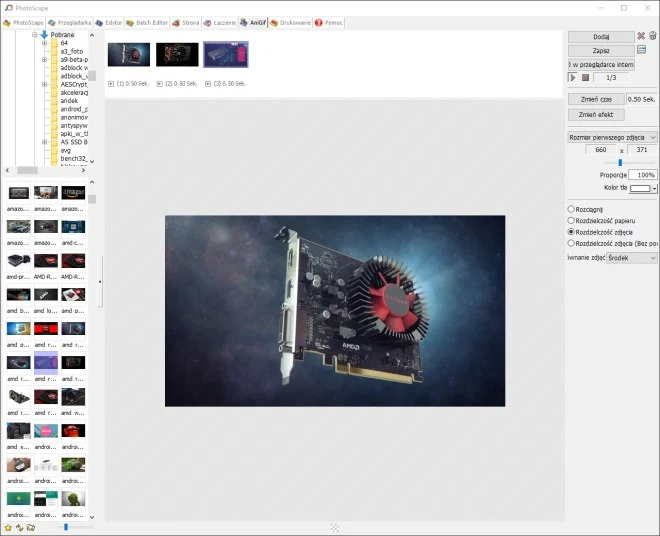
Task: Switch to the Edytor tab
Action: point(109,22)
